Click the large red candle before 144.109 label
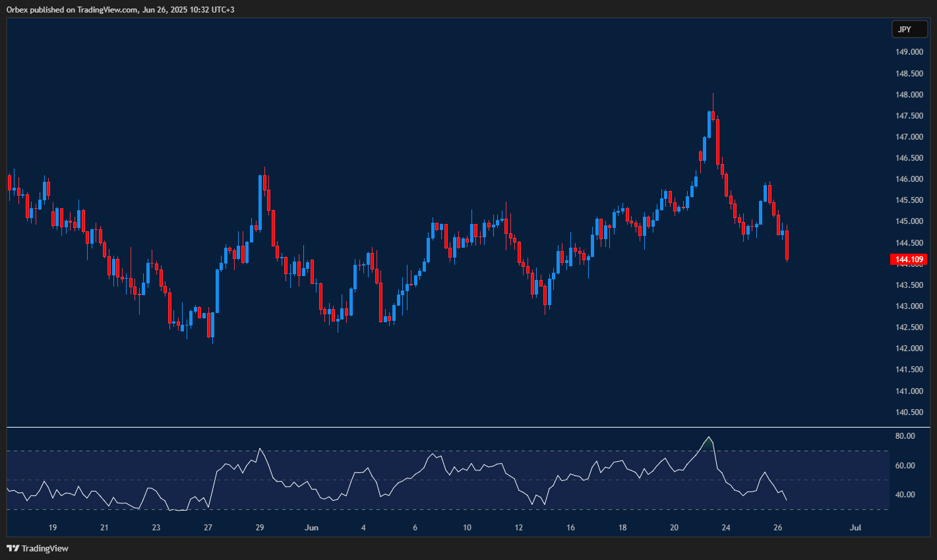Screen dimensions: 937x560 coord(787,244)
